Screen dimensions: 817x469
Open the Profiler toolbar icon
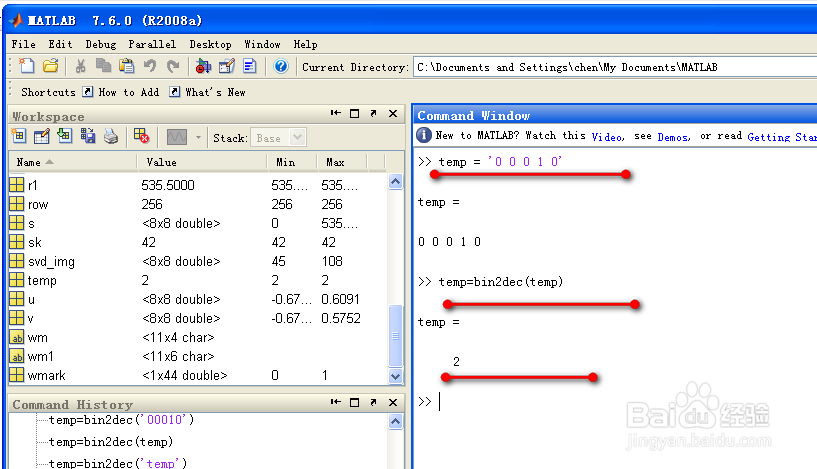250,66
